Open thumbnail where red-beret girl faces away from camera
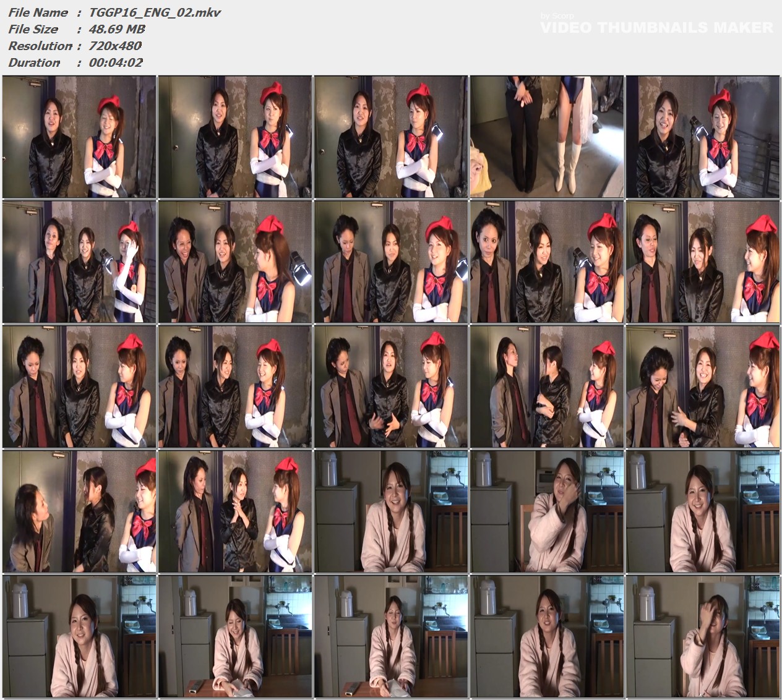 pyautogui.click(x=235, y=262)
